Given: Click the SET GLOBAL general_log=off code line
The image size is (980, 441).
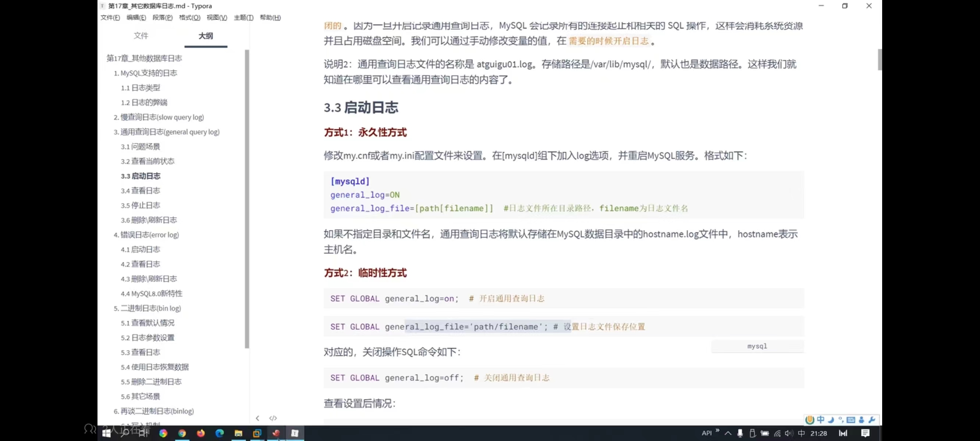Looking at the screenshot, I should tap(564, 378).
